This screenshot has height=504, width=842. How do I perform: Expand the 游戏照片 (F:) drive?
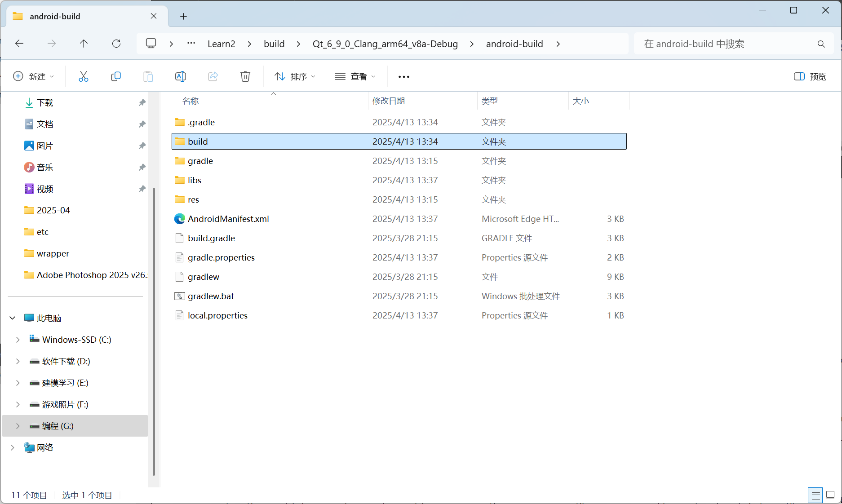(18, 404)
